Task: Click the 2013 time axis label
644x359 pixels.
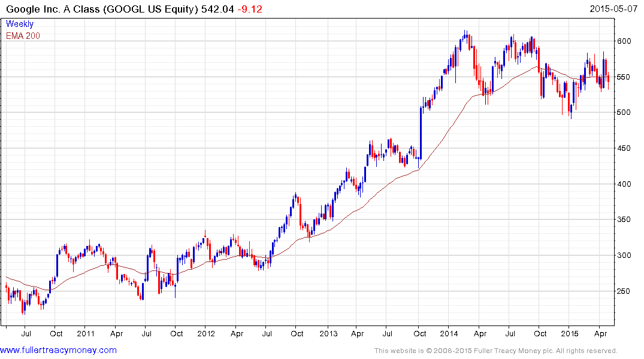Action: coord(328,333)
